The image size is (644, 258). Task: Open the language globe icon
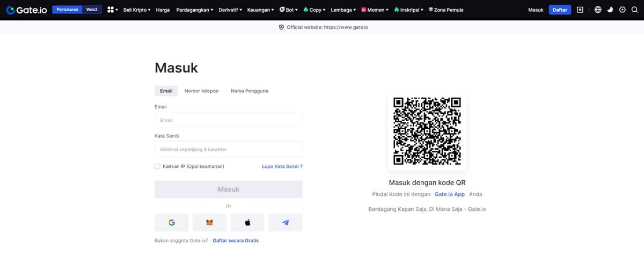click(598, 10)
